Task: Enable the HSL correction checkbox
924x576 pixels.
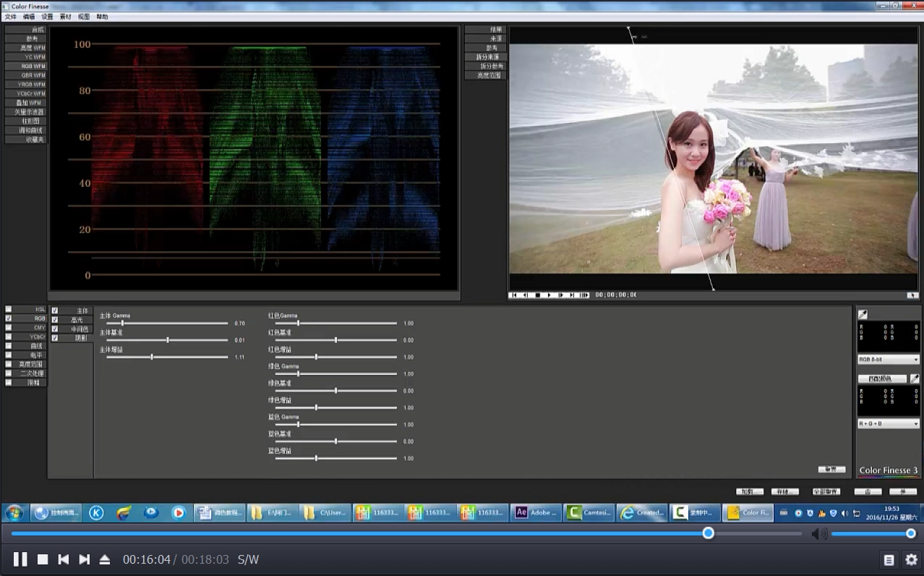Action: (x=9, y=309)
